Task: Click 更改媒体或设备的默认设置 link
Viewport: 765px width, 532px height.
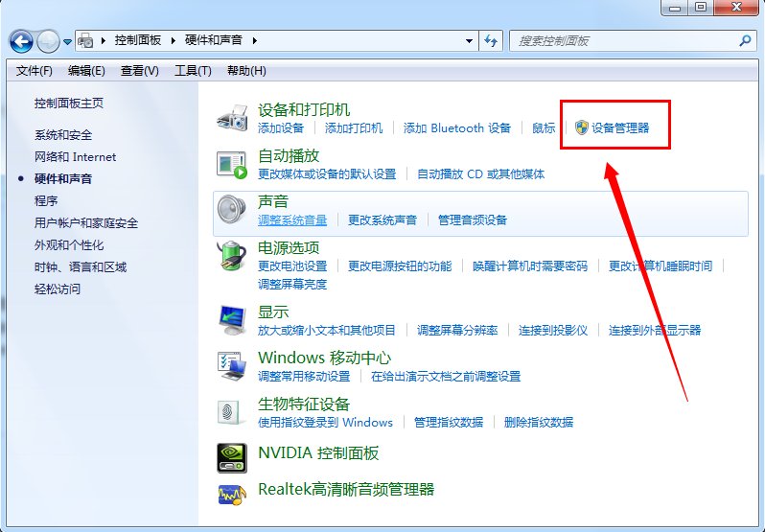Action: pos(327,174)
